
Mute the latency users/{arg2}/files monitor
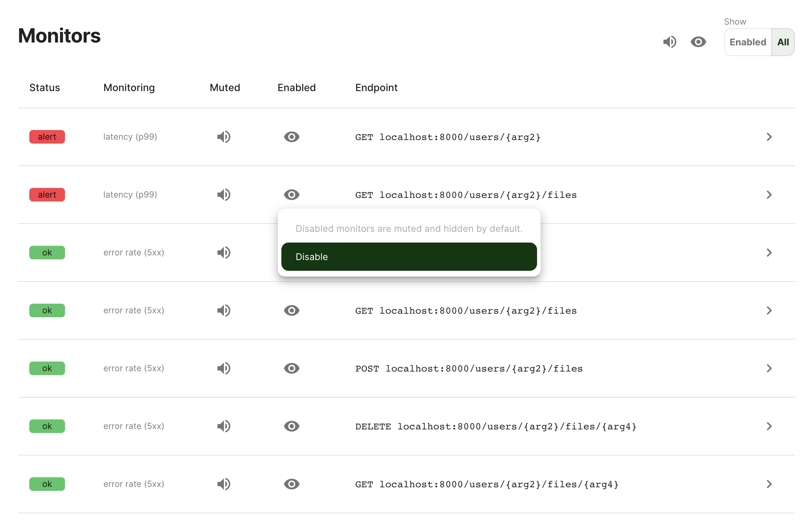pyautogui.click(x=224, y=195)
